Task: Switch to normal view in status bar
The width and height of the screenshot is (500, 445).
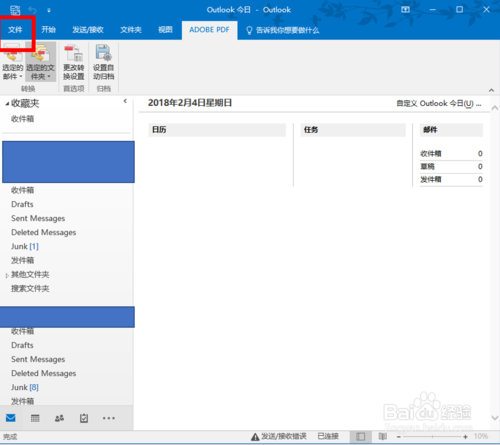Action: coord(361,436)
